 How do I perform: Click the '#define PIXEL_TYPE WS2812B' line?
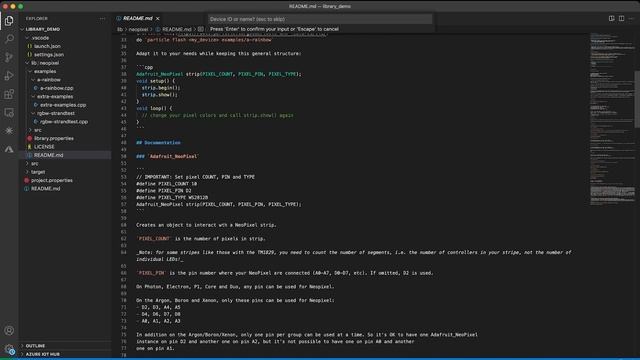172,198
